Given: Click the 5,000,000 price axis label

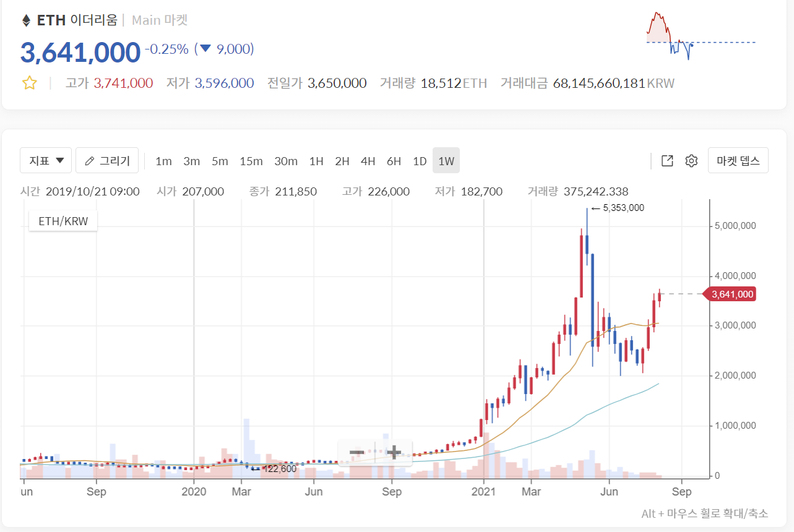Looking at the screenshot, I should (x=735, y=226).
